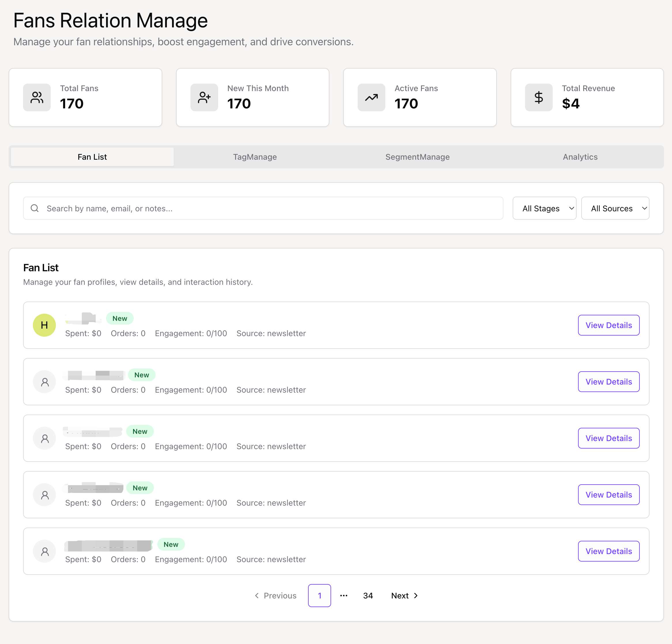The height and width of the screenshot is (644, 672).
Task: Open the All Stages dropdown
Action: point(544,208)
